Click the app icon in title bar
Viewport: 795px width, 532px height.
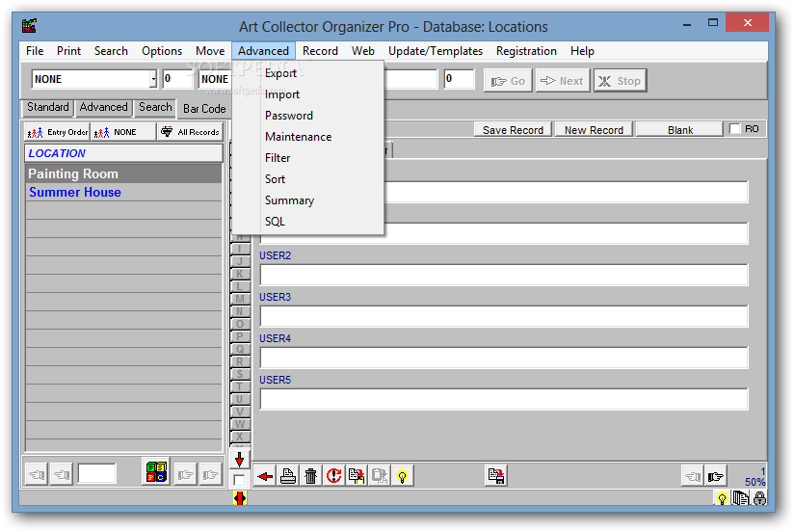(30, 26)
